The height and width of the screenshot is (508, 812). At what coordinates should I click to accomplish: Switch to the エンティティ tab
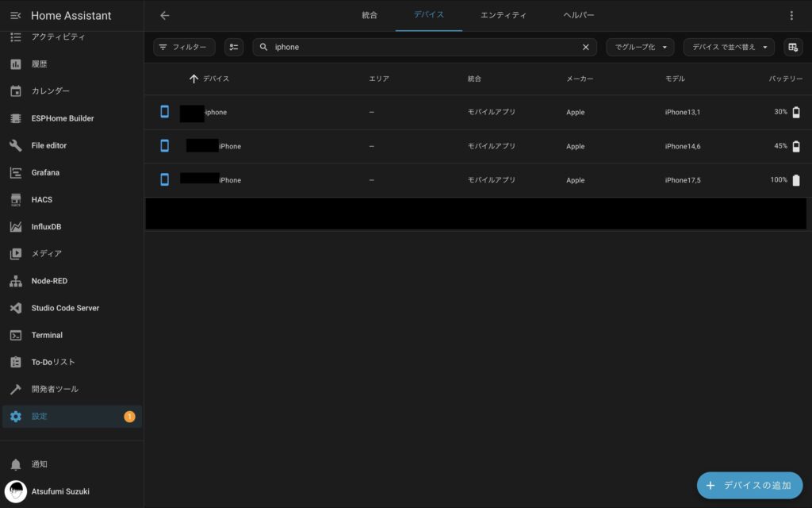coord(503,16)
